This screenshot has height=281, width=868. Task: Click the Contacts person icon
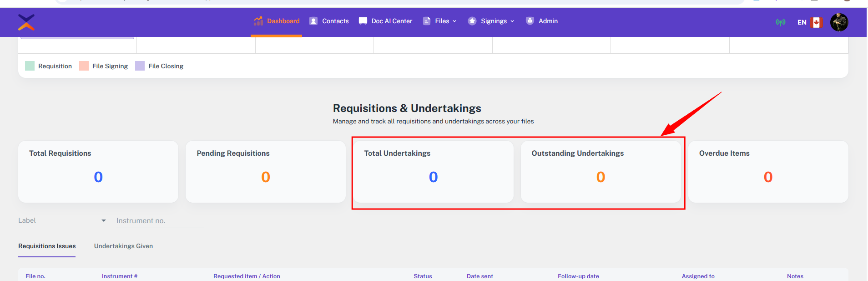click(x=313, y=21)
